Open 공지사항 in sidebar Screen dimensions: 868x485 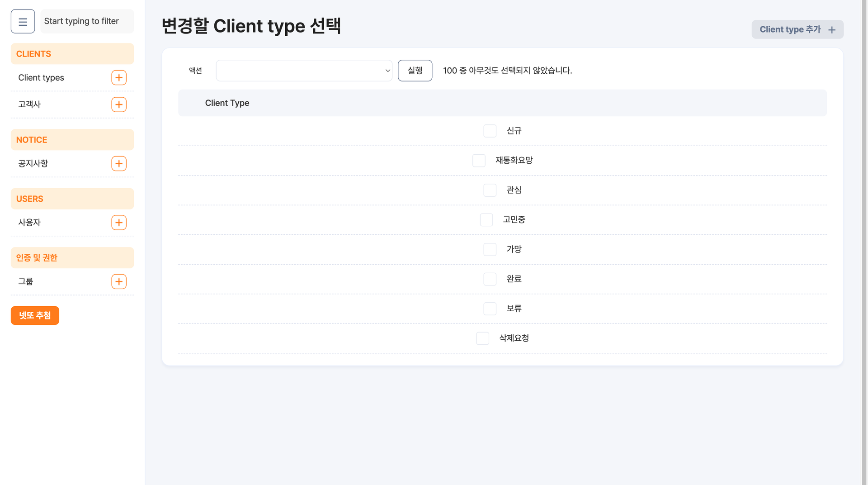point(33,164)
